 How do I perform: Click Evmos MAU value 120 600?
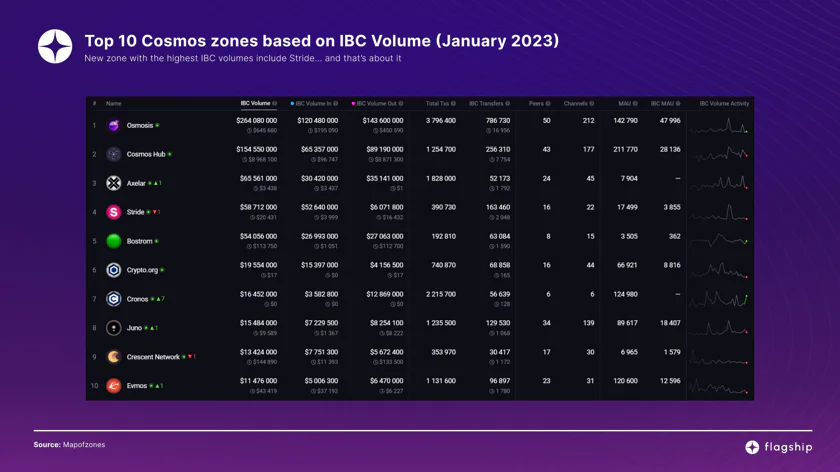click(625, 381)
